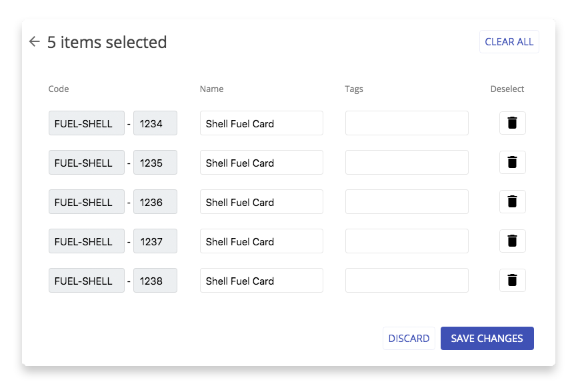574x392 pixels.
Task: Focus the Tags field for item 1234
Action: 407,123
